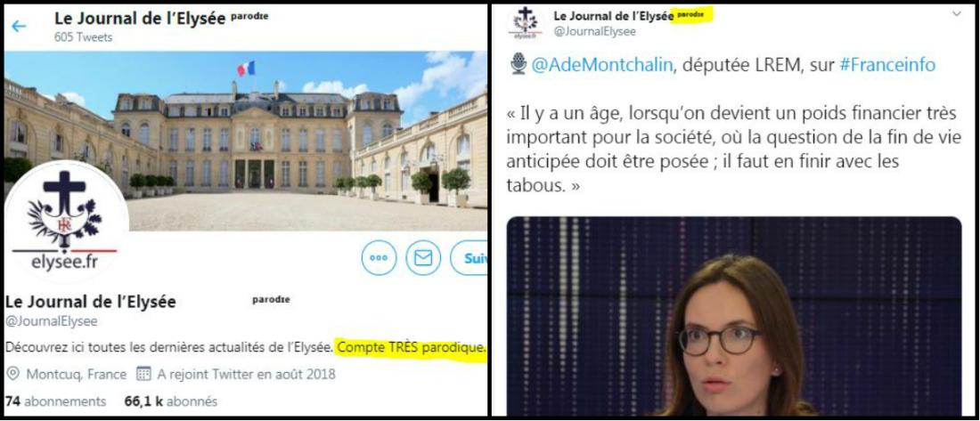Open the Elysée palace banner photo
The height and width of the screenshot is (421, 980).
(246, 142)
